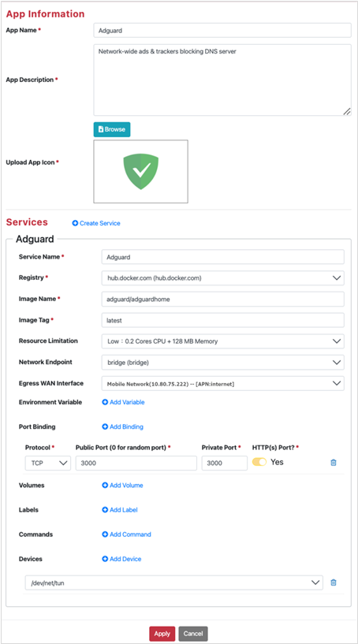Open the Network Endpoint bridge dropdown
Image resolution: width=358 pixels, height=644 pixels.
click(223, 363)
